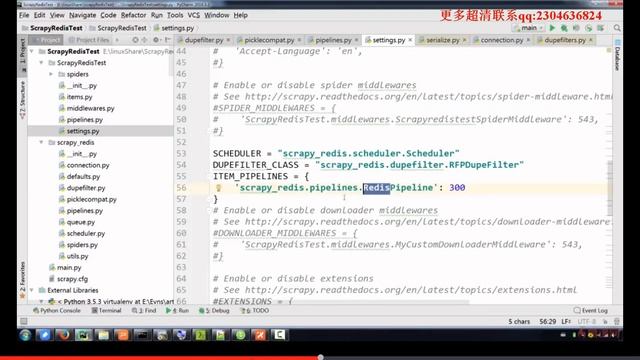Open the Favorites tool window sidebar

point(22,280)
